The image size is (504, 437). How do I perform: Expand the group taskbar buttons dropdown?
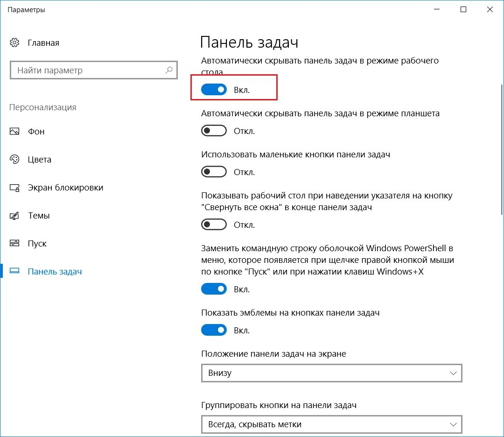coord(331,424)
